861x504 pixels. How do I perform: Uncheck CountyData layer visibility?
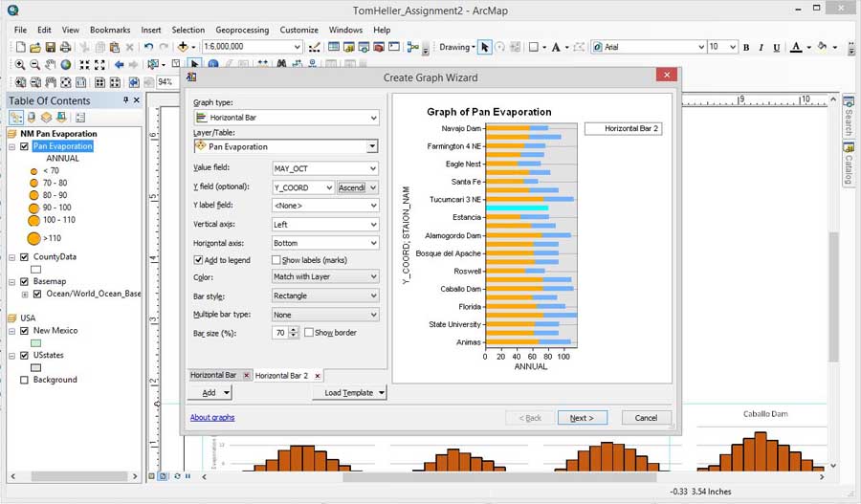24,257
